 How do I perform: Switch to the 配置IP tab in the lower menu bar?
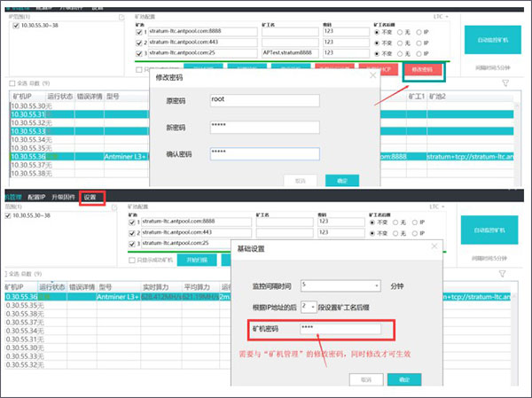point(36,197)
